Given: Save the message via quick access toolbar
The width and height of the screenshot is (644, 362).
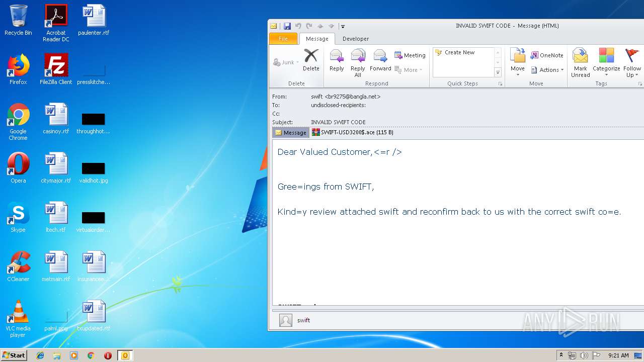Looking at the screenshot, I should [x=287, y=26].
